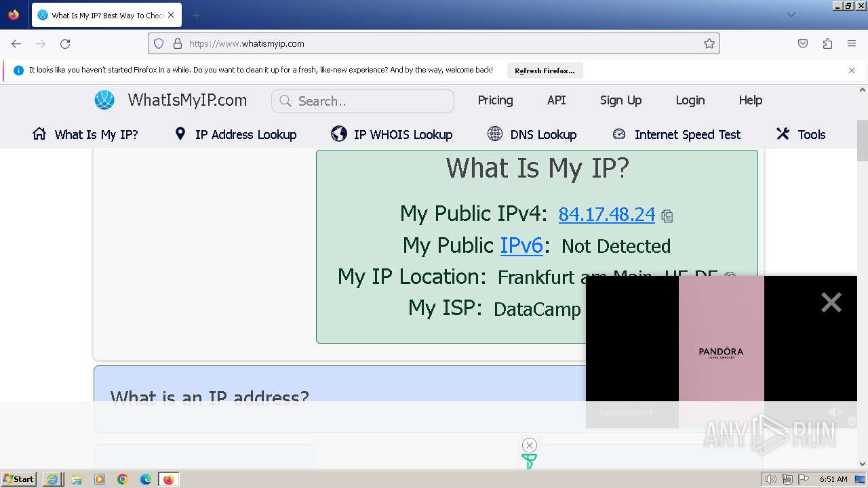This screenshot has width=868, height=488.
Task: Click the page vertical scrollbar thumb
Action: coord(863,141)
